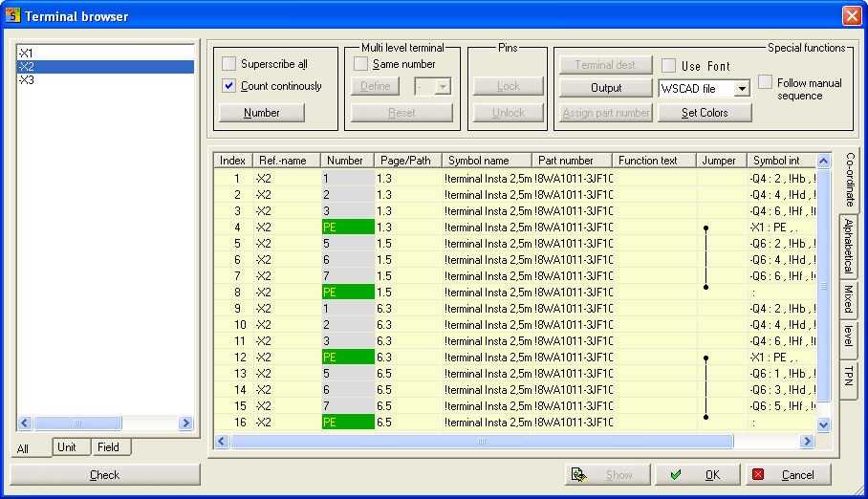Click the Show button icon
Image resolution: width=868 pixels, height=499 pixels.
pyautogui.click(x=579, y=475)
